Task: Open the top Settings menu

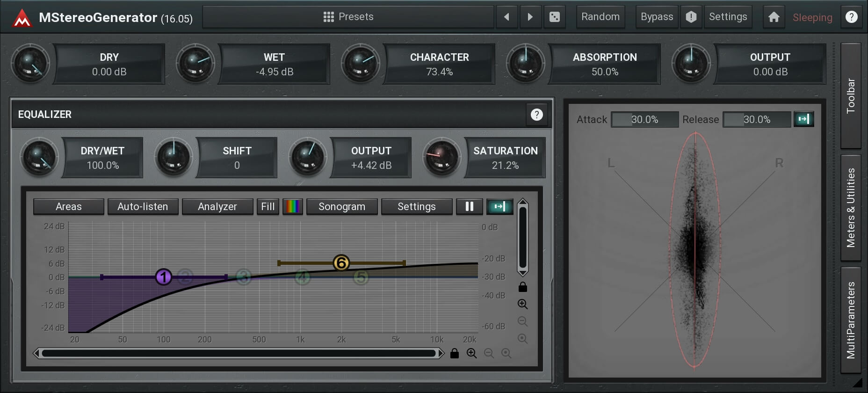Action: (x=728, y=17)
